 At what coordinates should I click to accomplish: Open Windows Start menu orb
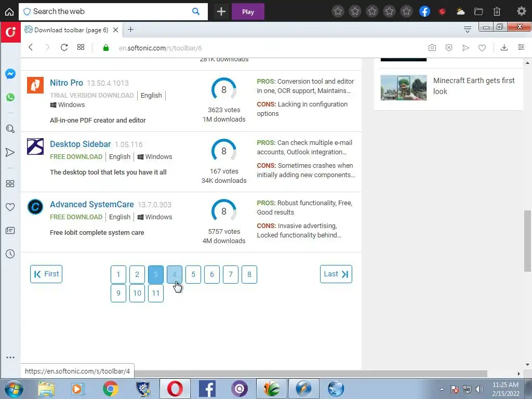tap(14, 389)
